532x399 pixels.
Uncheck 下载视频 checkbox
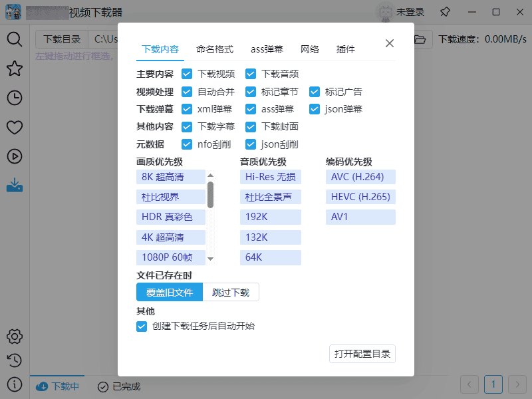coord(187,74)
